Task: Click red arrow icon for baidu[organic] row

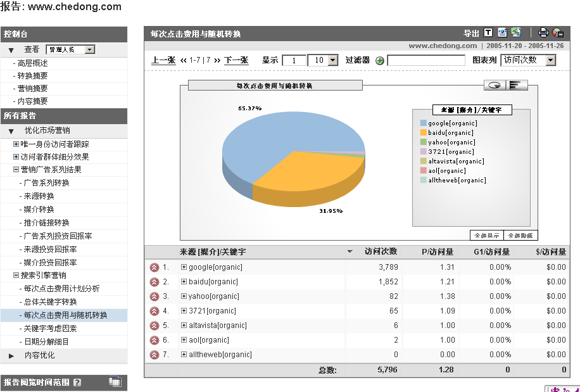Action: pos(154,282)
